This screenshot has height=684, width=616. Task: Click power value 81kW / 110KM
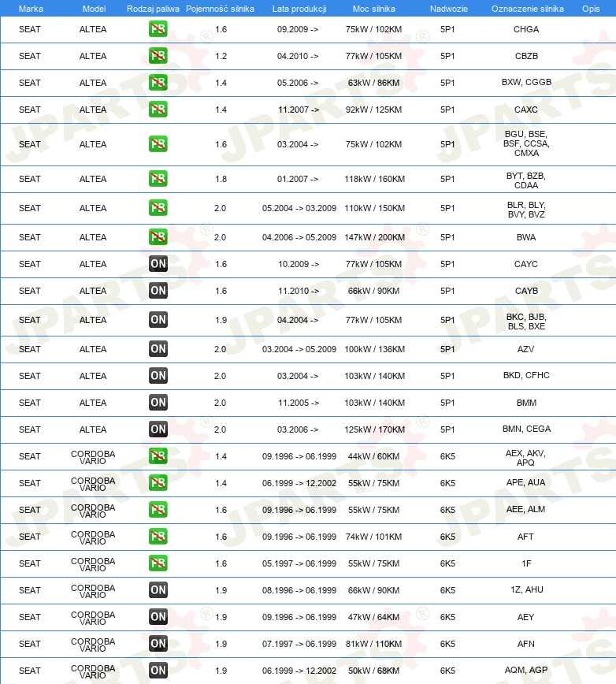tap(373, 644)
